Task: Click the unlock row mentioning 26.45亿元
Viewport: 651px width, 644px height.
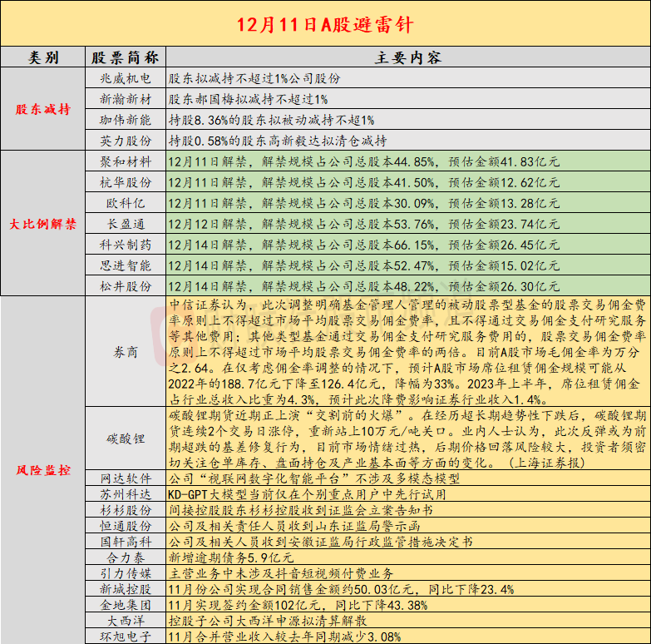Action: [408, 245]
